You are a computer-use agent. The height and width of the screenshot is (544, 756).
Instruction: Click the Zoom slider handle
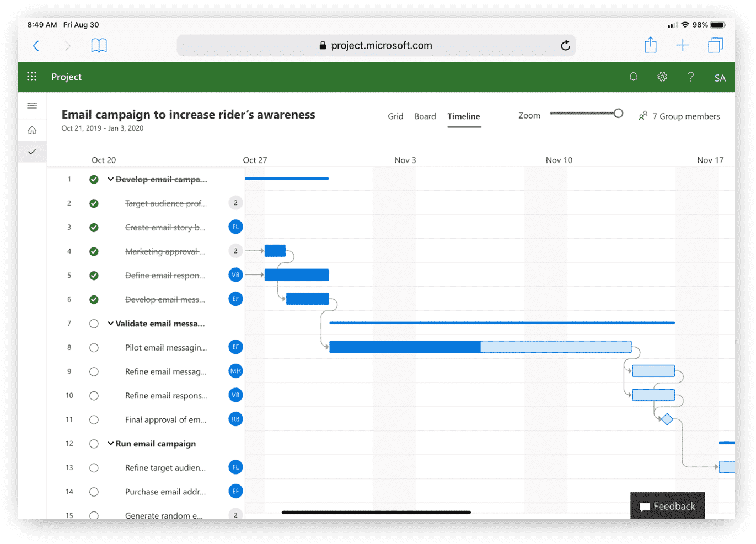pyautogui.click(x=618, y=114)
